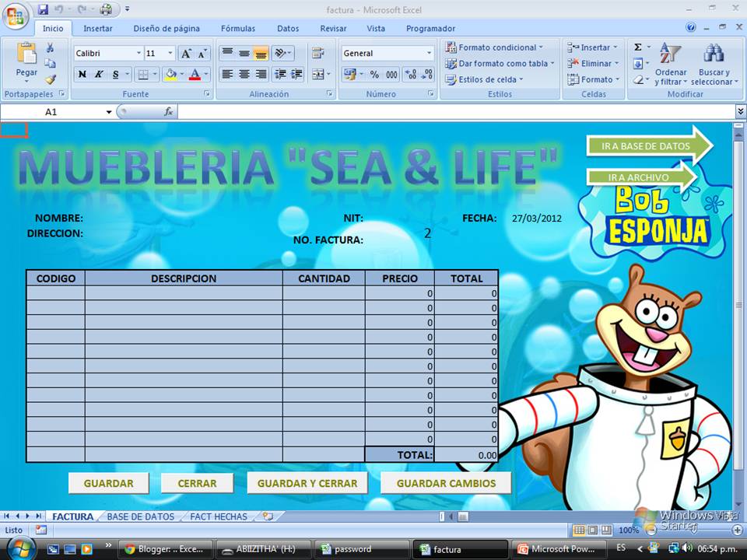This screenshot has height=560, width=747.
Task: Click the yellow fill color bucket
Action: click(170, 75)
